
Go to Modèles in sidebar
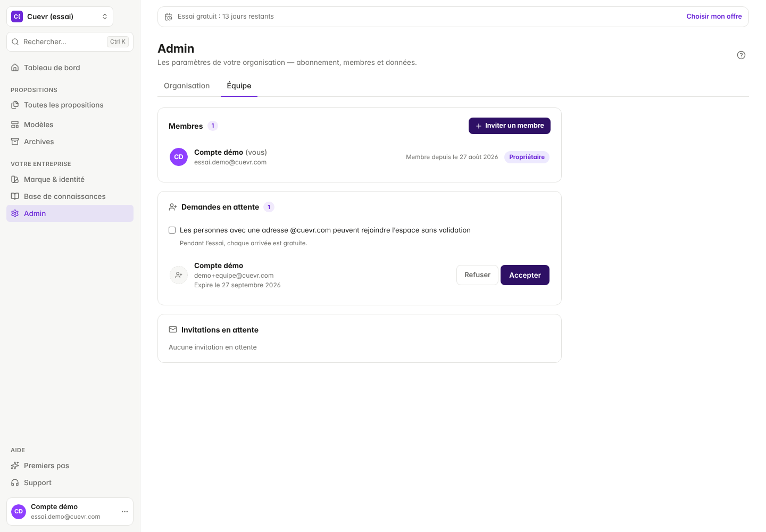[70, 124]
